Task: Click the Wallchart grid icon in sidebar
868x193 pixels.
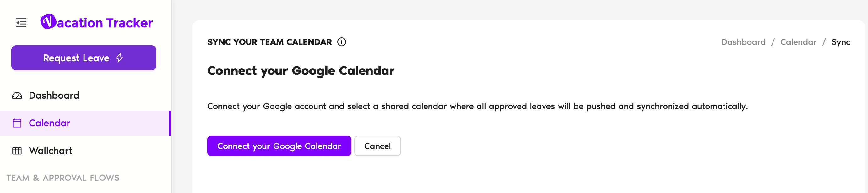Action: (17, 151)
